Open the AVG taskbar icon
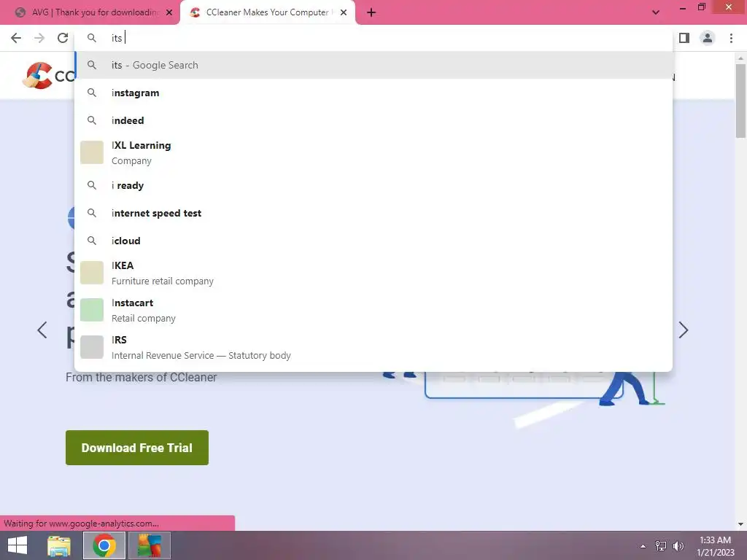The width and height of the screenshot is (747, 560). (150, 545)
